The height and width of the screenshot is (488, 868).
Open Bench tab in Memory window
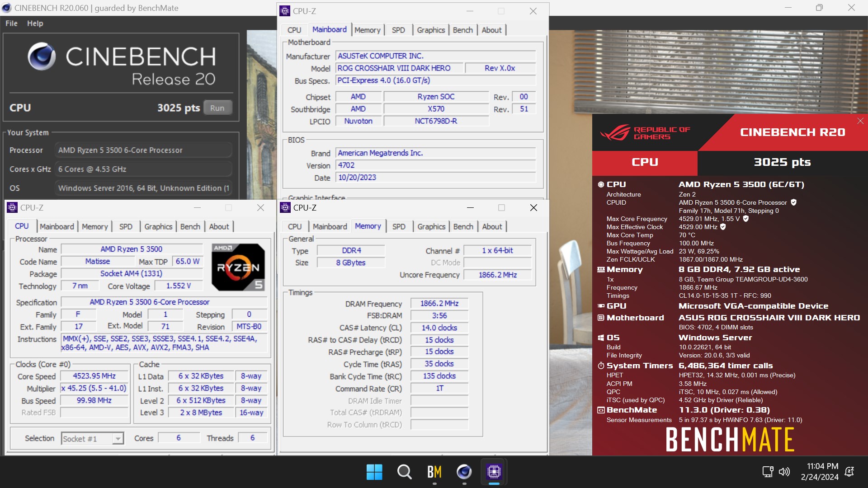point(463,226)
